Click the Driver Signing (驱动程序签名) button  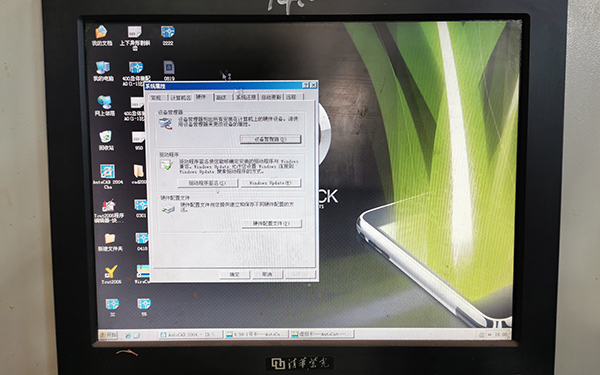click(x=207, y=183)
